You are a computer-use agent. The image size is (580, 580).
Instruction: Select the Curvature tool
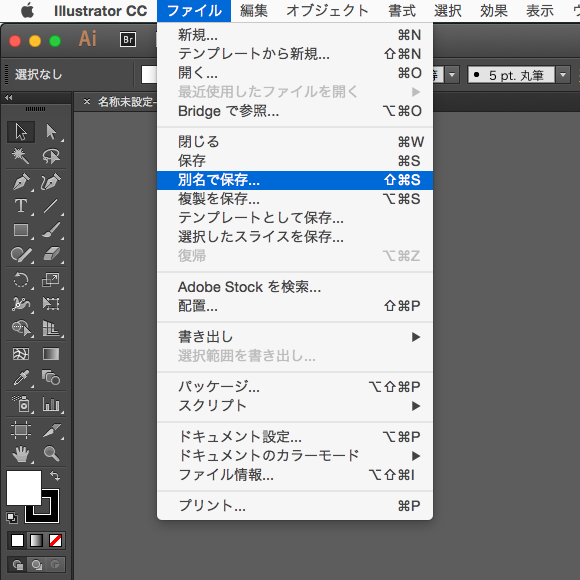coord(51,182)
